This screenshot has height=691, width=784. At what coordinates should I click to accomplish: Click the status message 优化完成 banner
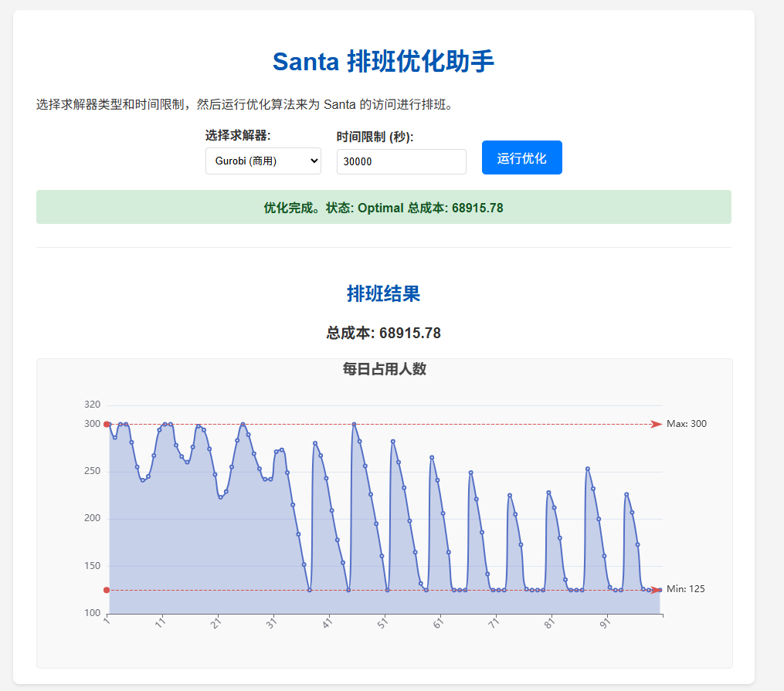tap(383, 207)
